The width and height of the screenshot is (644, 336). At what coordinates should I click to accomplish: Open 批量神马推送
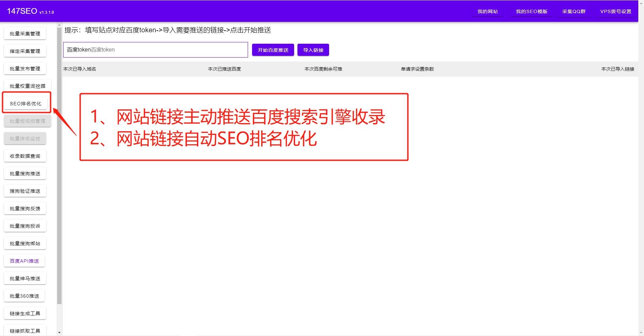coord(25,278)
